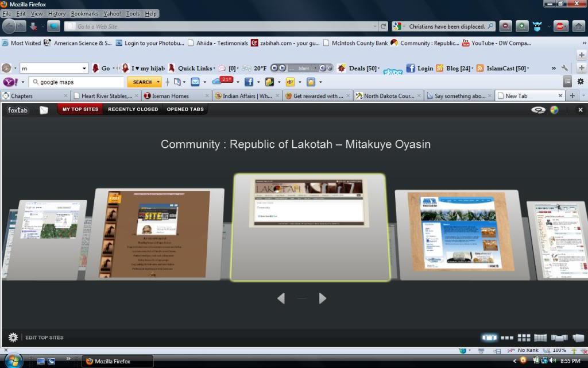Click the colorful globe icon in FoxTab bar
Image resolution: width=588 pixels, height=368 pixels.
click(x=554, y=110)
